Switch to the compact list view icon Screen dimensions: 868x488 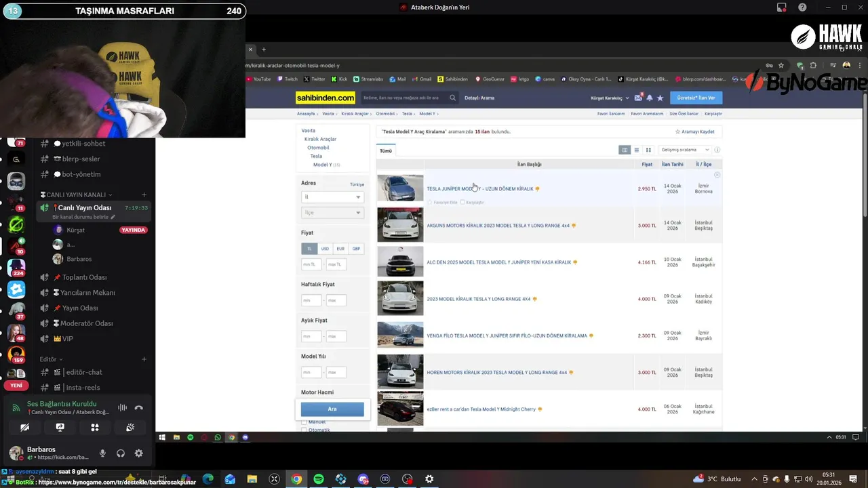[637, 150]
